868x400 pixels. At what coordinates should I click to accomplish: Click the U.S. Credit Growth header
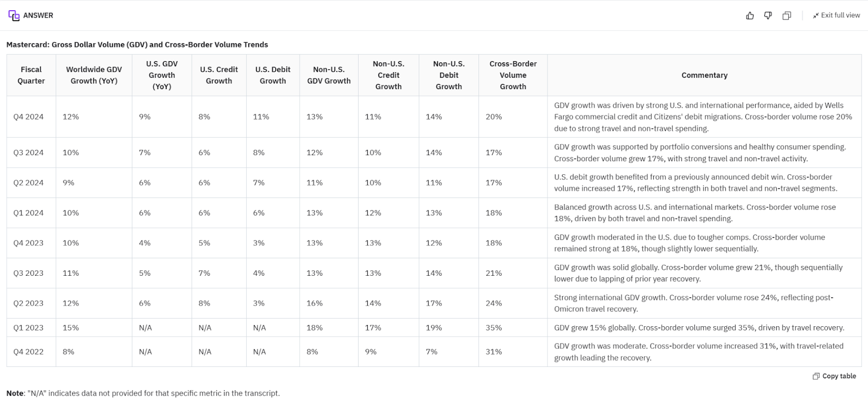[x=219, y=75]
